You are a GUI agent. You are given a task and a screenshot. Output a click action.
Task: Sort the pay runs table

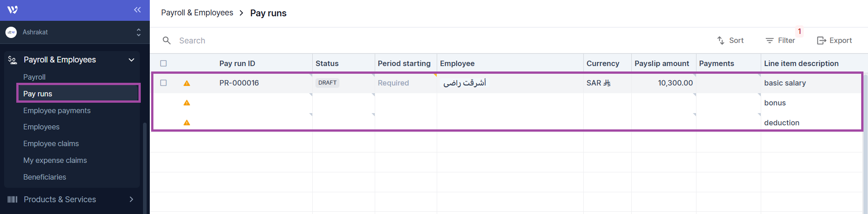tap(730, 41)
